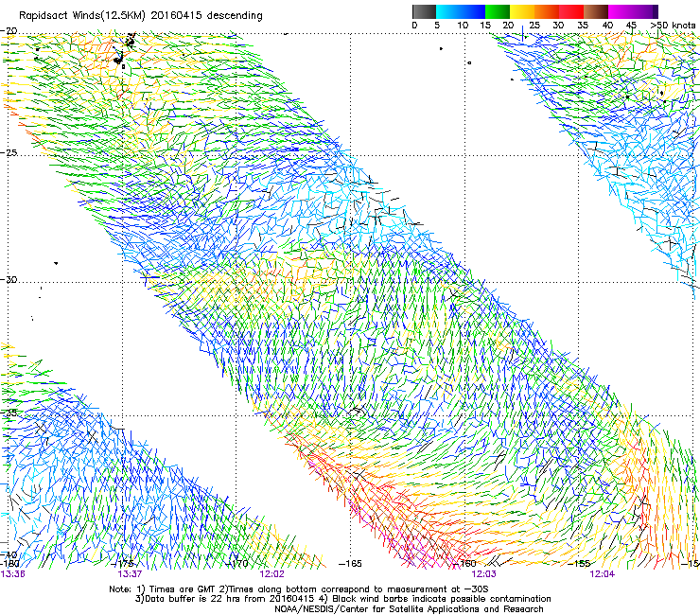Click the gray 0-5 knots legend swatch
The width and height of the screenshot is (700, 615).
click(424, 11)
